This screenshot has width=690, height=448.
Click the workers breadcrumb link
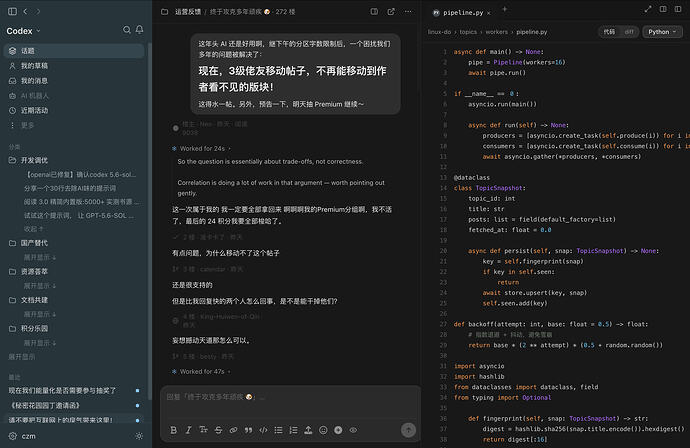pos(496,32)
